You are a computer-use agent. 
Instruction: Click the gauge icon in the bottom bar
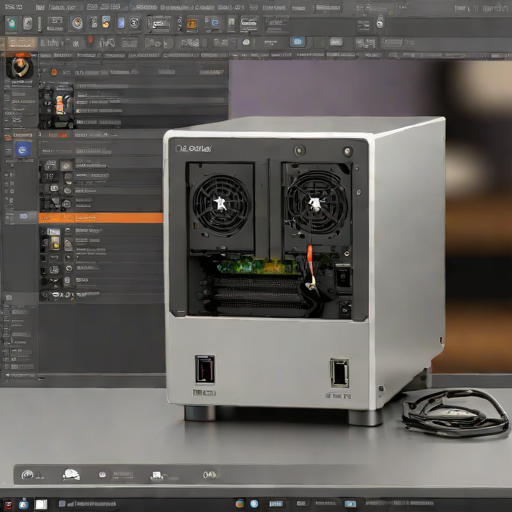(x=28, y=474)
